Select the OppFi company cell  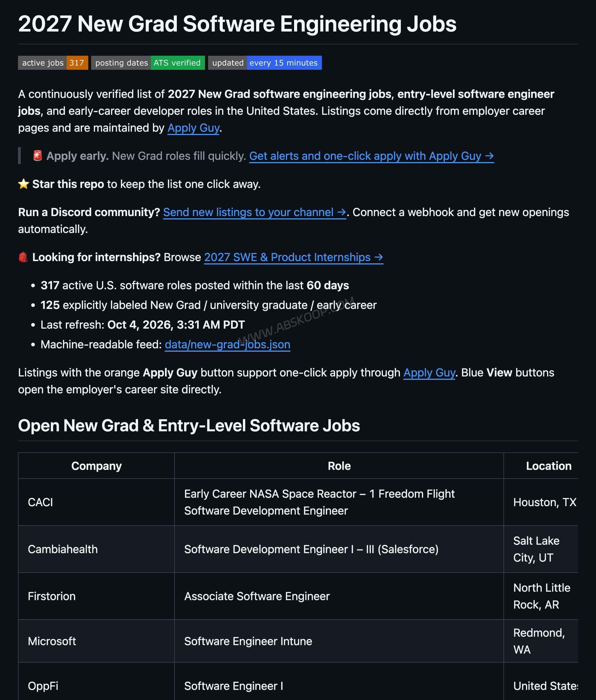coord(96,681)
